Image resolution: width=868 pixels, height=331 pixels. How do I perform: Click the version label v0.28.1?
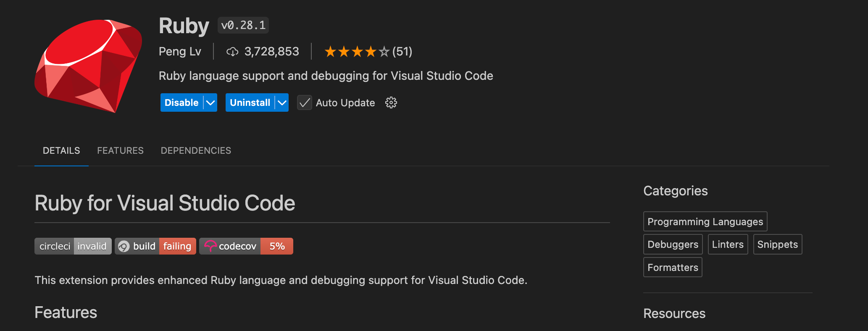click(x=243, y=25)
